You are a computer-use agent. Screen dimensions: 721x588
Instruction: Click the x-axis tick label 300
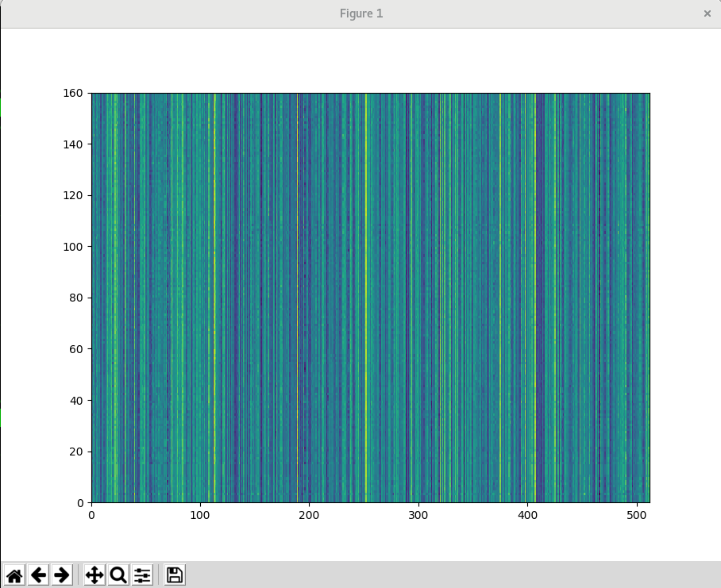[x=418, y=517]
